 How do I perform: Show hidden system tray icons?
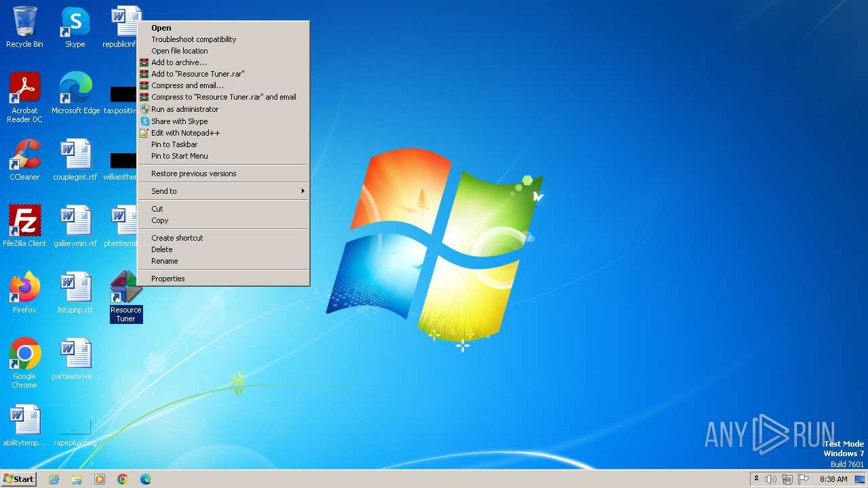point(756,479)
